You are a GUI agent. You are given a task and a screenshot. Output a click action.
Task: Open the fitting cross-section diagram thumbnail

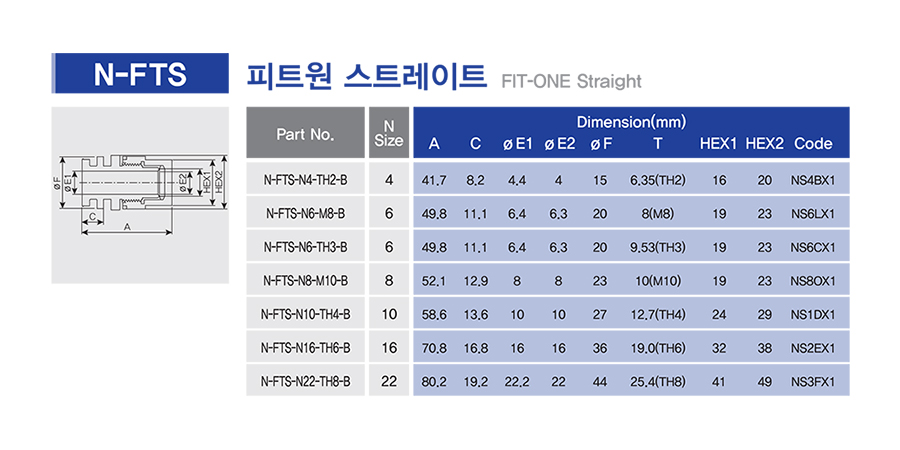[140, 195]
